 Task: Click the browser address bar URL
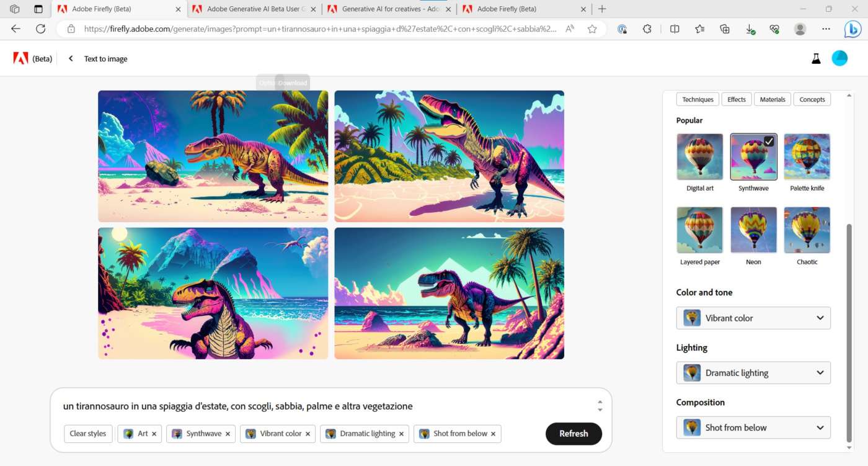click(x=319, y=29)
